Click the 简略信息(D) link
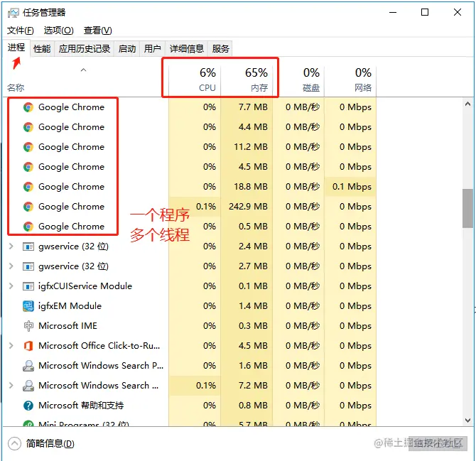Image resolution: width=476 pixels, height=461 pixels. click(50, 444)
